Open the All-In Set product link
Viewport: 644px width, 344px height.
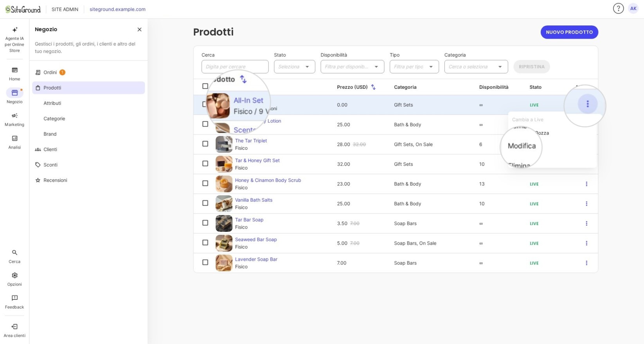[248, 100]
